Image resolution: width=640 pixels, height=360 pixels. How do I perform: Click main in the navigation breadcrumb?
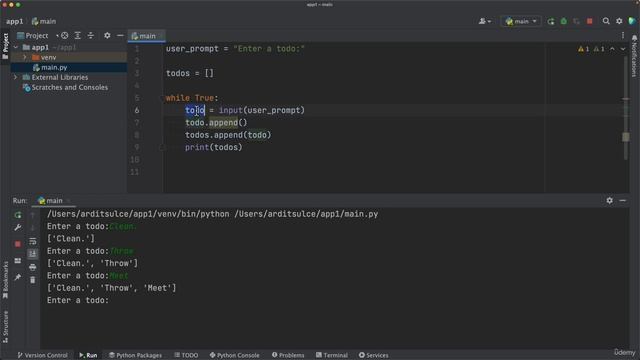pyautogui.click(x=44, y=21)
